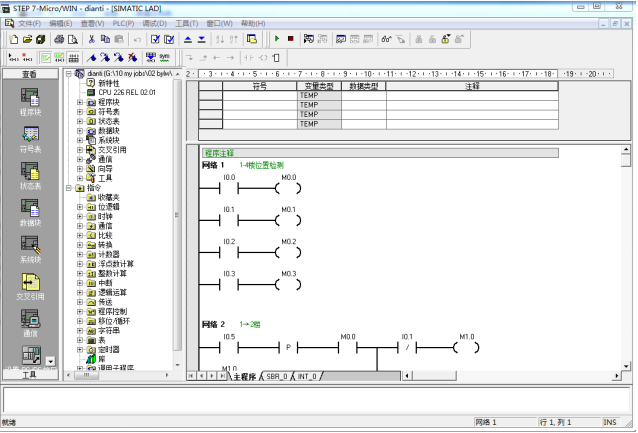This screenshot has width=638, height=433.
Task: Click the yellow padlock force icon
Action: click(446, 39)
